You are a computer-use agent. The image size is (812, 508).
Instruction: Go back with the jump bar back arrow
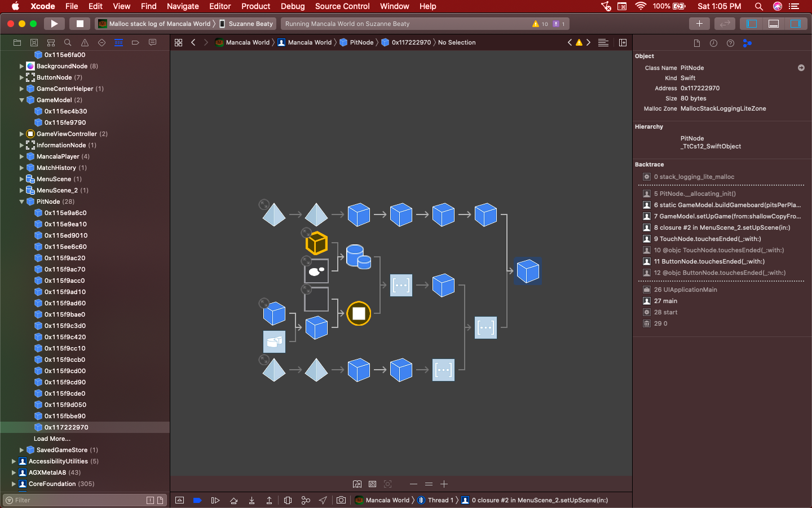[193, 42]
